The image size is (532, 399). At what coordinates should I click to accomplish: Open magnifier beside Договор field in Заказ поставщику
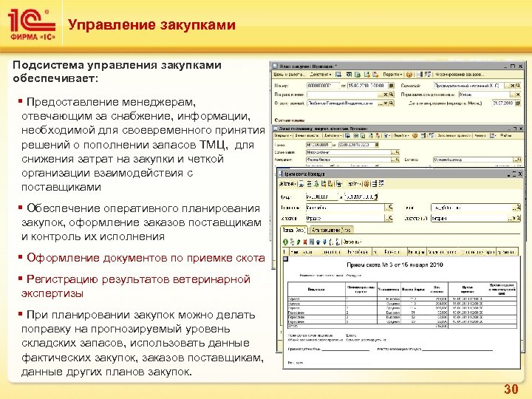(519, 160)
